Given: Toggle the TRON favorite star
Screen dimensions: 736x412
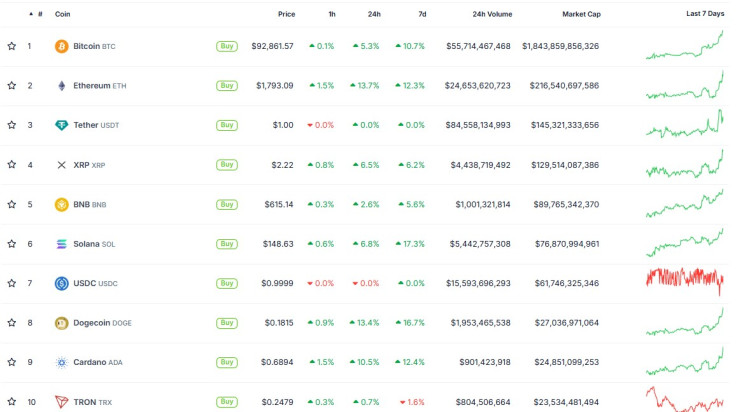Looking at the screenshot, I should pos(12,401).
